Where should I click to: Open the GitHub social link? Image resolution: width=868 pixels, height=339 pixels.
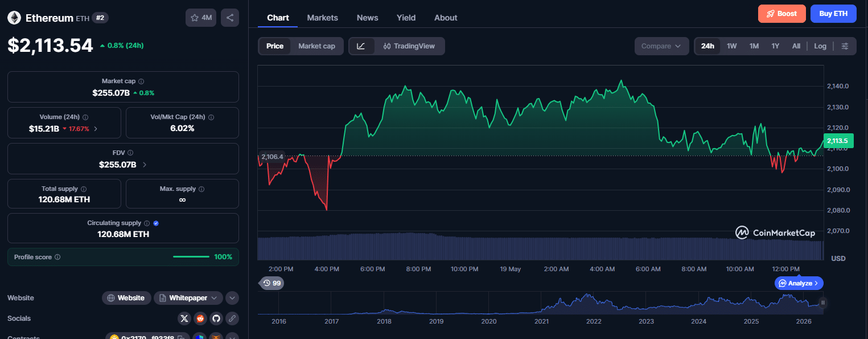216,318
